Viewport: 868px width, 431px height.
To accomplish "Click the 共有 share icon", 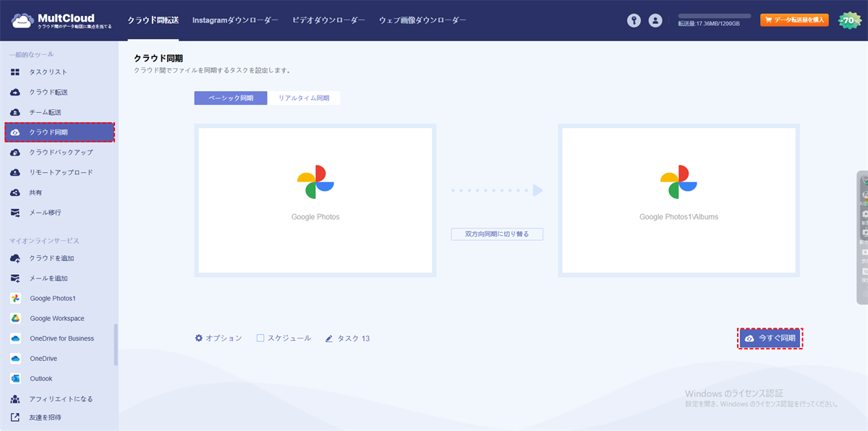I will tap(15, 193).
